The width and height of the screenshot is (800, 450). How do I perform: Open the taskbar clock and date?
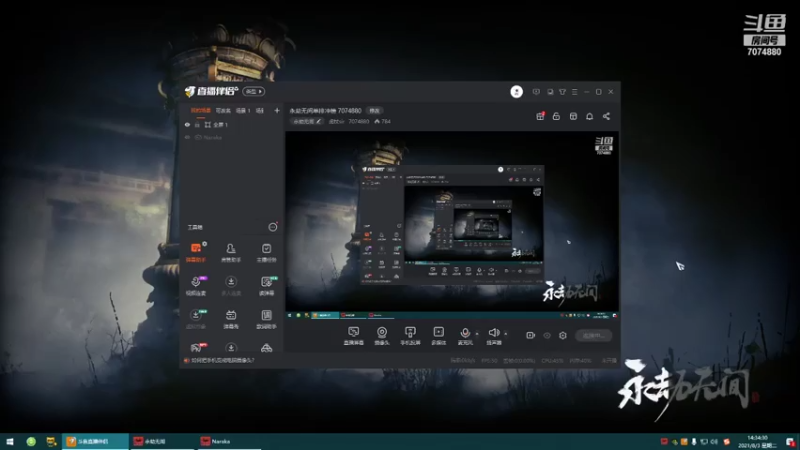coord(757,441)
